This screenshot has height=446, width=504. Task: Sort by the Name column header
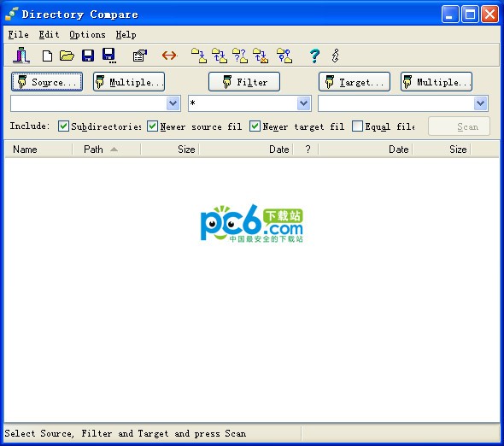tap(38, 150)
